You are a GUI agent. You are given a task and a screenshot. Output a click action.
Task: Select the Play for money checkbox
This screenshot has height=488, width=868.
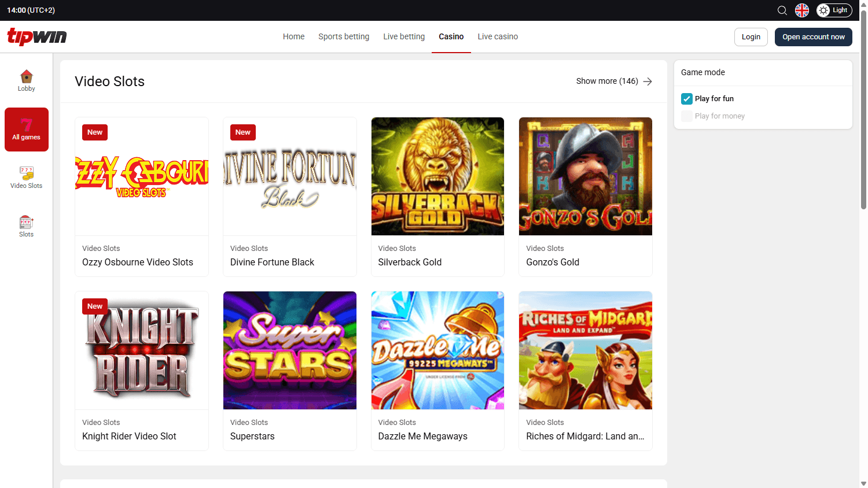[x=687, y=116]
